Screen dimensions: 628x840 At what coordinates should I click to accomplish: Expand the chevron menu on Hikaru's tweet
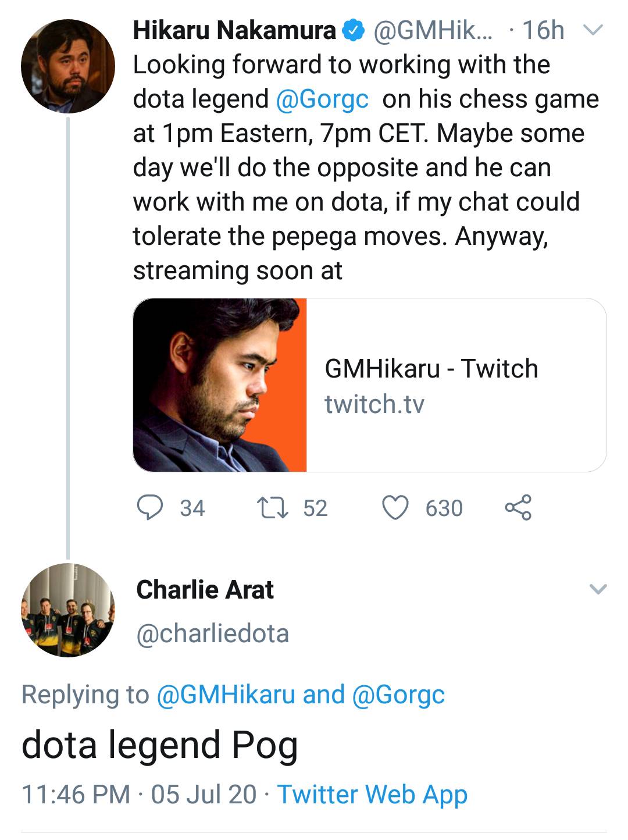pyautogui.click(x=594, y=30)
